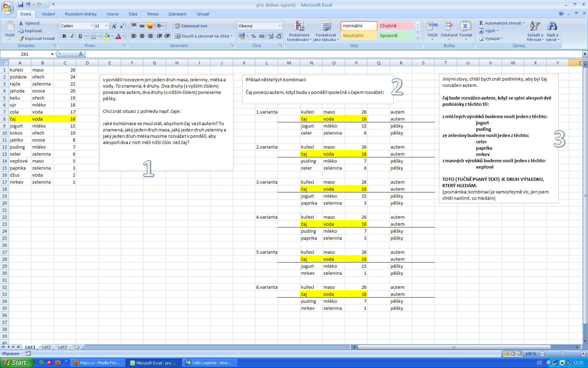This screenshot has width=588, height=368.
Task: Open the Calibri font name dropdown
Action: point(91,26)
